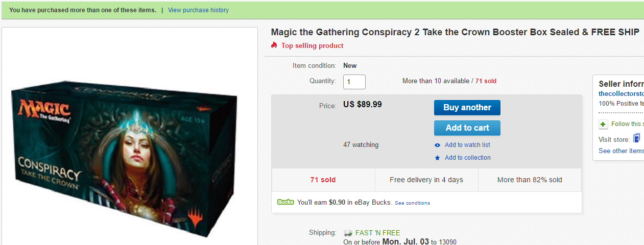Viewport: 644px width, 245px height.
Task: Click the Free delivery in 4 days cell
Action: [426, 180]
